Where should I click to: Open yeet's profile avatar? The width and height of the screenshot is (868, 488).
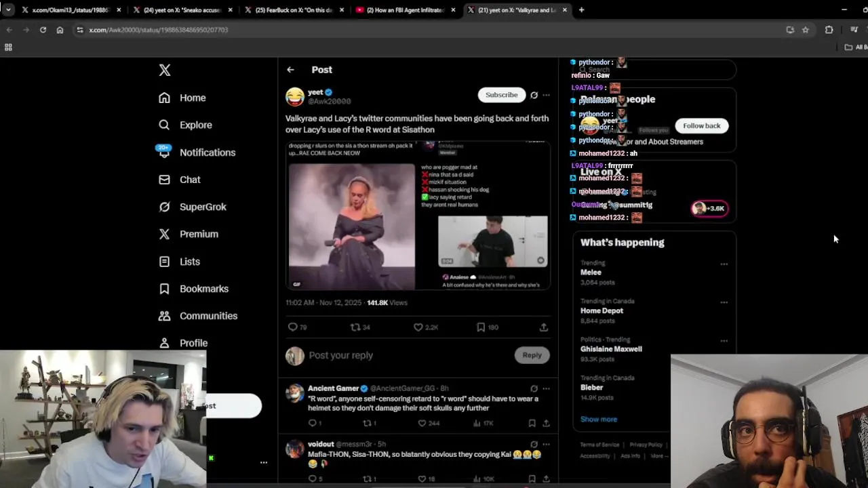295,96
